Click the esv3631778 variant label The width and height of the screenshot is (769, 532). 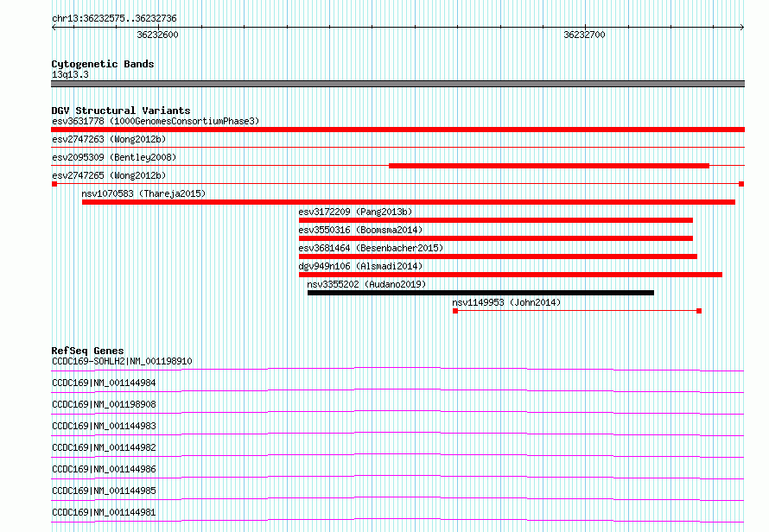[156, 121]
